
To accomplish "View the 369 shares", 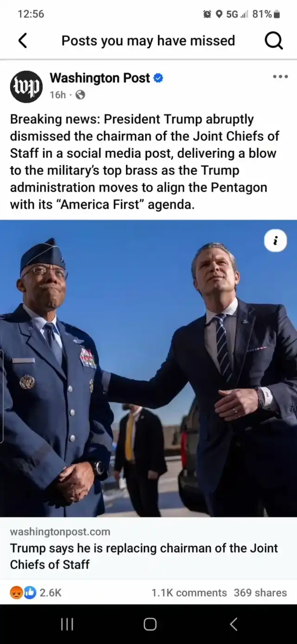I will click(x=260, y=592).
